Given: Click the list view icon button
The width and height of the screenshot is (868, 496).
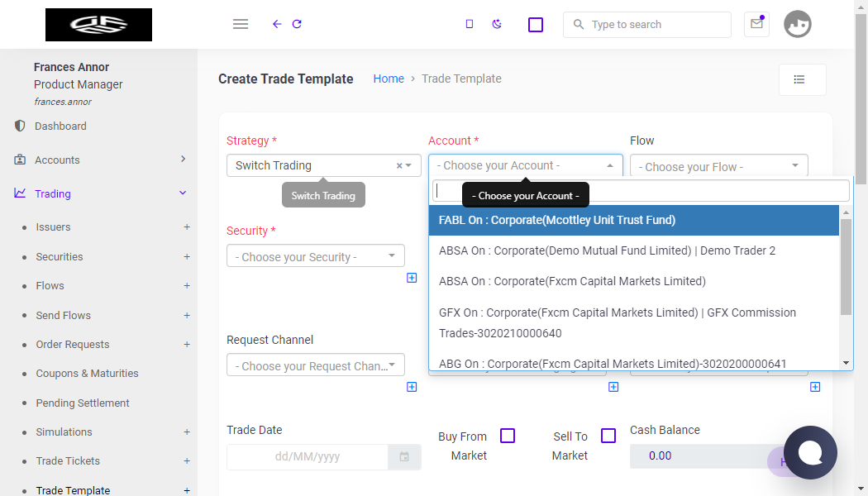Looking at the screenshot, I should pyautogui.click(x=802, y=79).
